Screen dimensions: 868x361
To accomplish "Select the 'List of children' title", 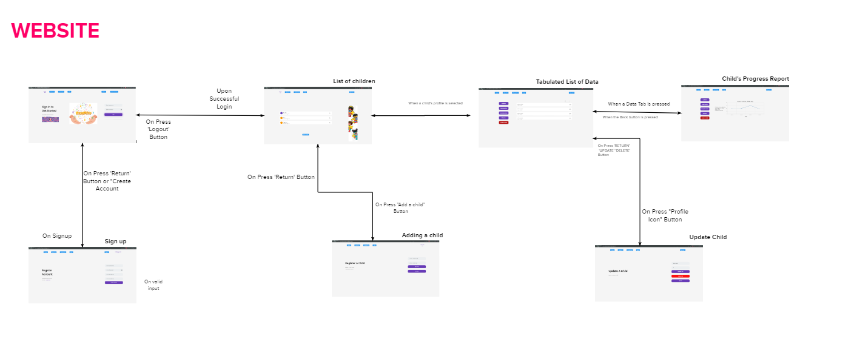I will pyautogui.click(x=354, y=81).
